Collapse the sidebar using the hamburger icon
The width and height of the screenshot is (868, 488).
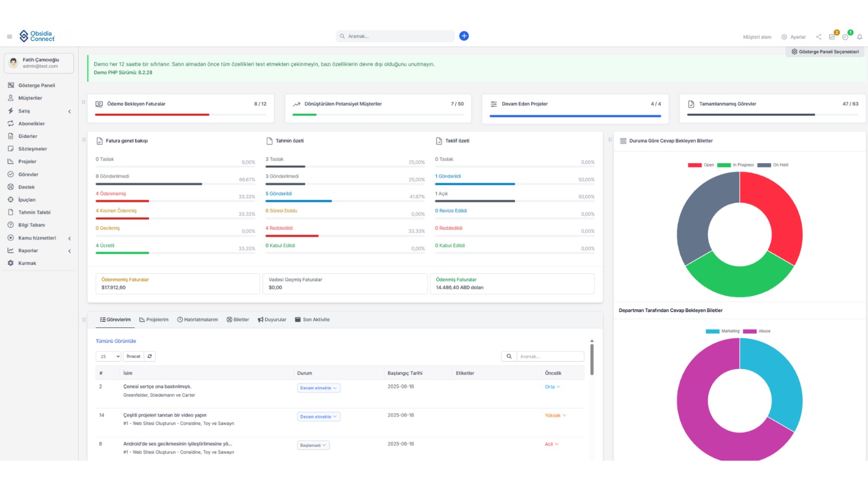[x=9, y=36]
